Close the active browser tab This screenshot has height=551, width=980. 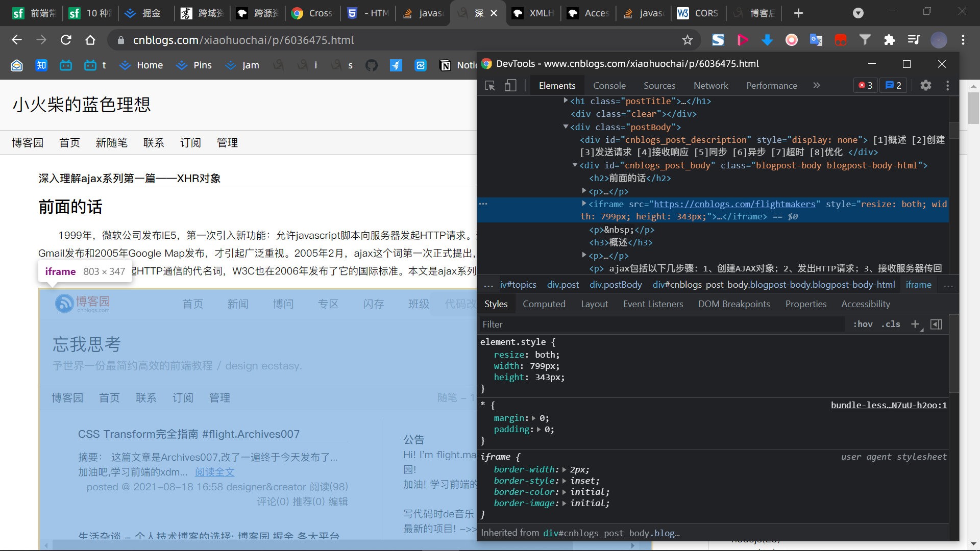494,13
